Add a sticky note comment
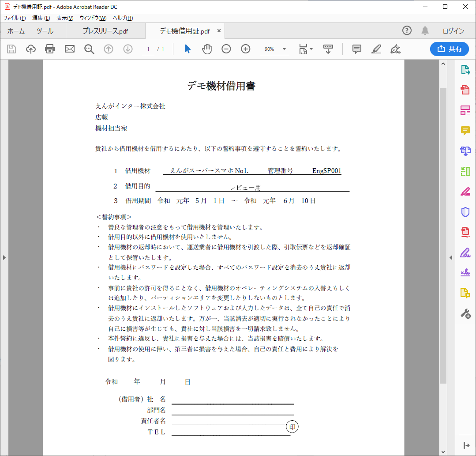 point(357,49)
